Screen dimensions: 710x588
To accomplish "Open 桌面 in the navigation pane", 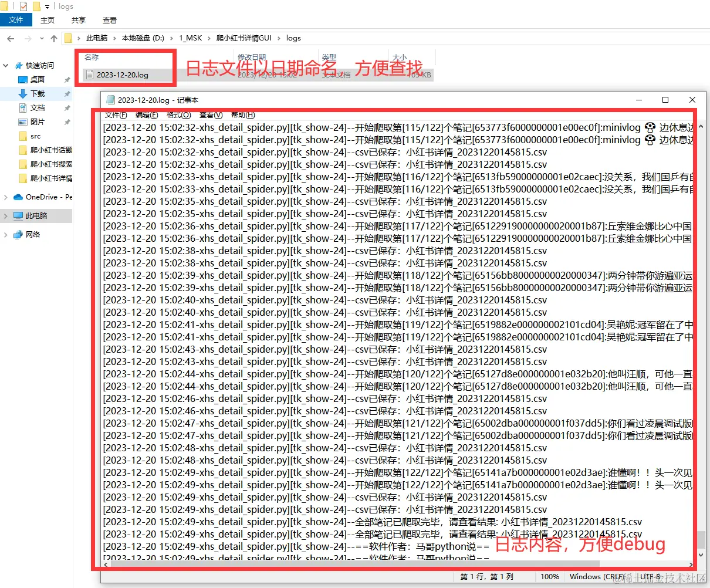I will [x=38, y=80].
